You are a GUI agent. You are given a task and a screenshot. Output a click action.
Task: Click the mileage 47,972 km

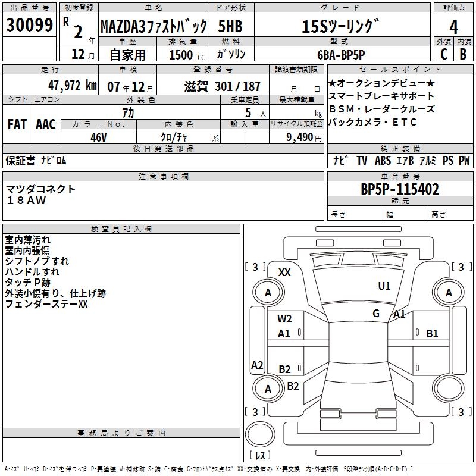pyautogui.click(x=73, y=86)
